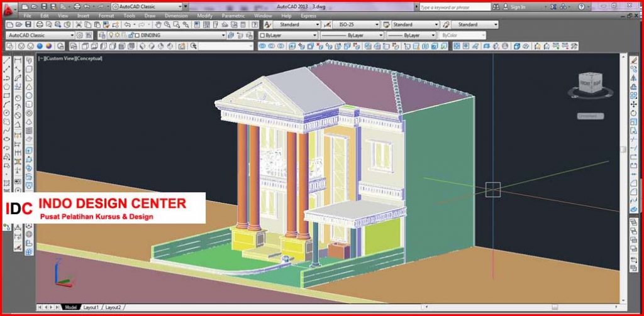
Task: Open the Draw menu
Action: click(150, 16)
